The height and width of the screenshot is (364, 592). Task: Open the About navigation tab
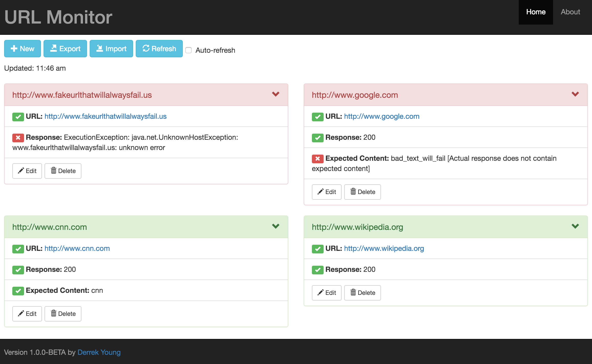(x=570, y=12)
